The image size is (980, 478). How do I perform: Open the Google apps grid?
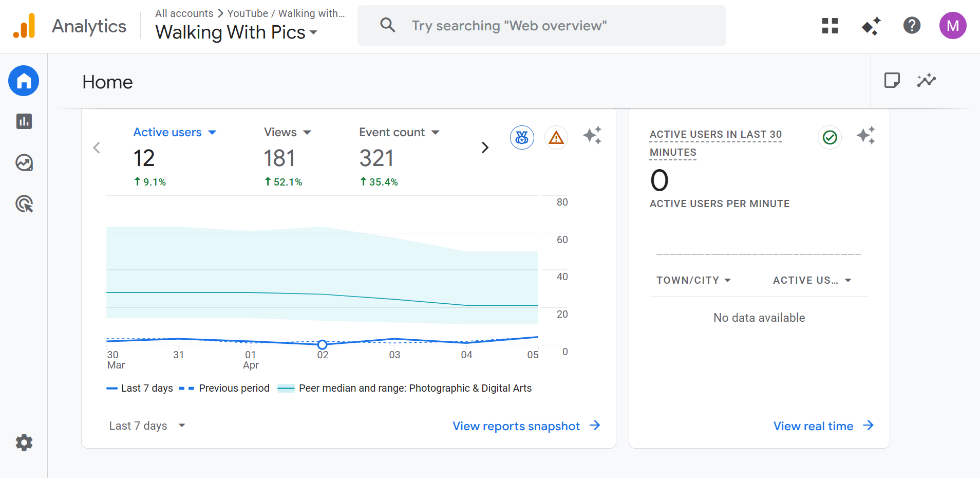[829, 26]
